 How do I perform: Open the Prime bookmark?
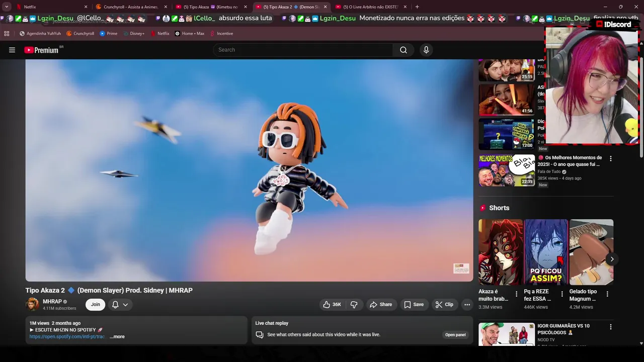[x=108, y=34]
